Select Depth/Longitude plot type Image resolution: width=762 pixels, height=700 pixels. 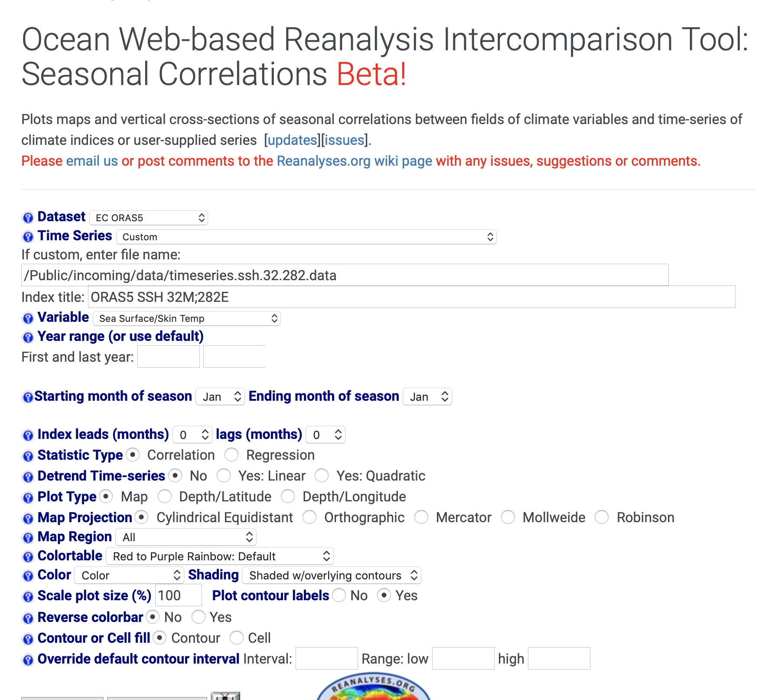pyautogui.click(x=288, y=496)
